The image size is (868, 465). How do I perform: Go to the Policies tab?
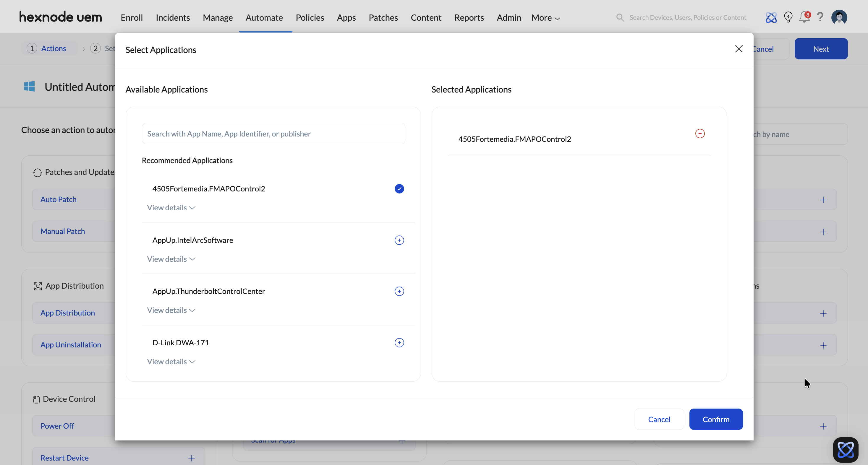(310, 17)
